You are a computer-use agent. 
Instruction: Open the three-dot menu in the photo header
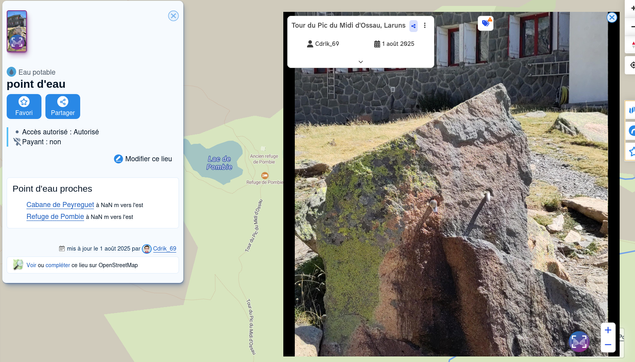click(x=424, y=26)
